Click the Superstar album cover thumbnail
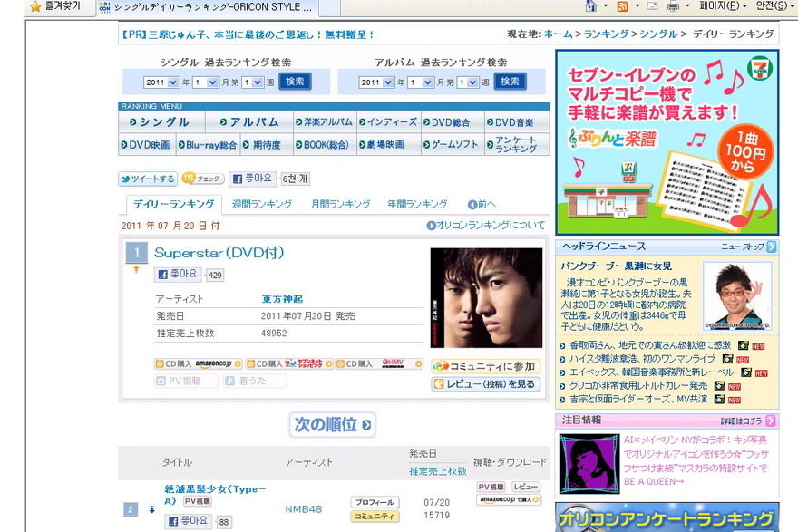 click(486, 298)
